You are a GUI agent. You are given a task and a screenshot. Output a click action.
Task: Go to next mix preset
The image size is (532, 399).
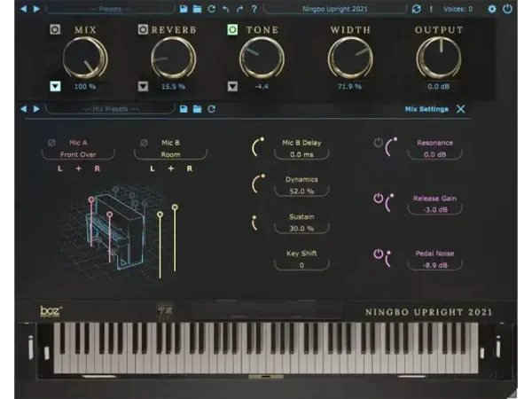tap(36, 109)
